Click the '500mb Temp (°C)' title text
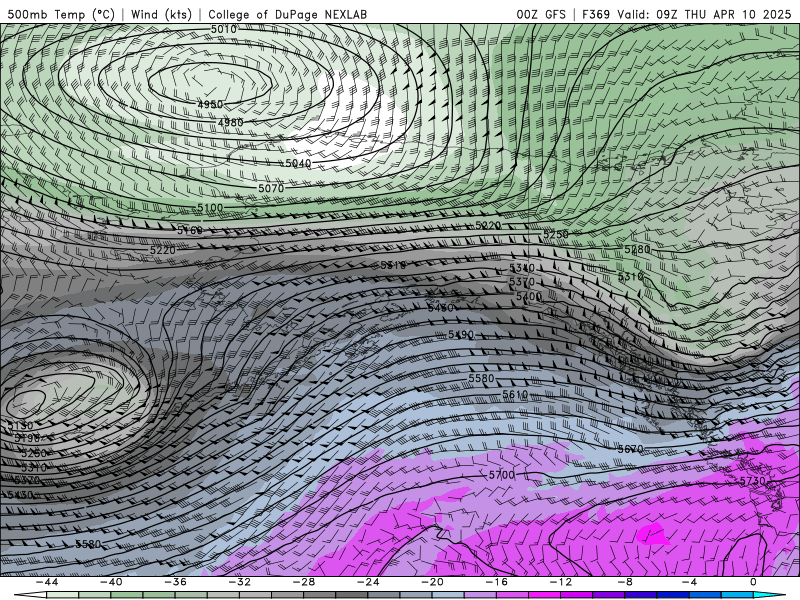Viewport: 800px width, 600px height. 61,14
